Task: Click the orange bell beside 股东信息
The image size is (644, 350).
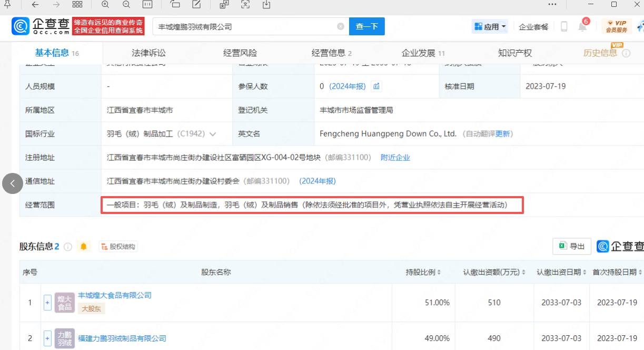Action: pyautogui.click(x=83, y=246)
